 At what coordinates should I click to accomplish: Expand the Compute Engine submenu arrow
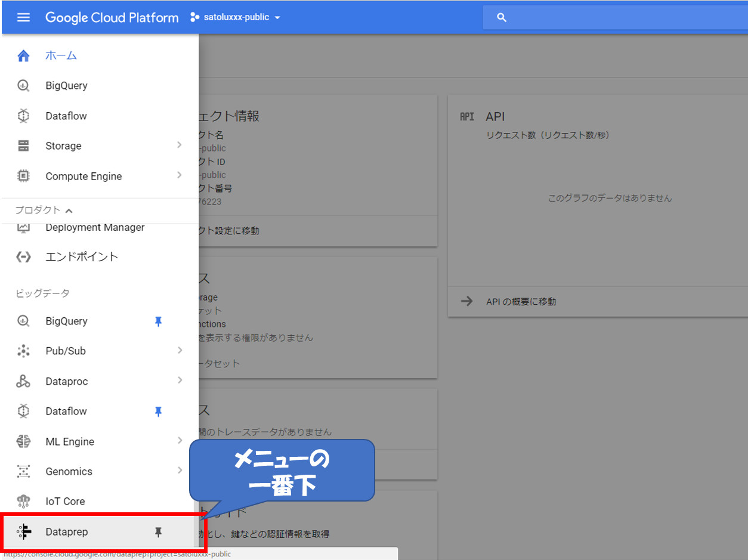click(x=179, y=175)
